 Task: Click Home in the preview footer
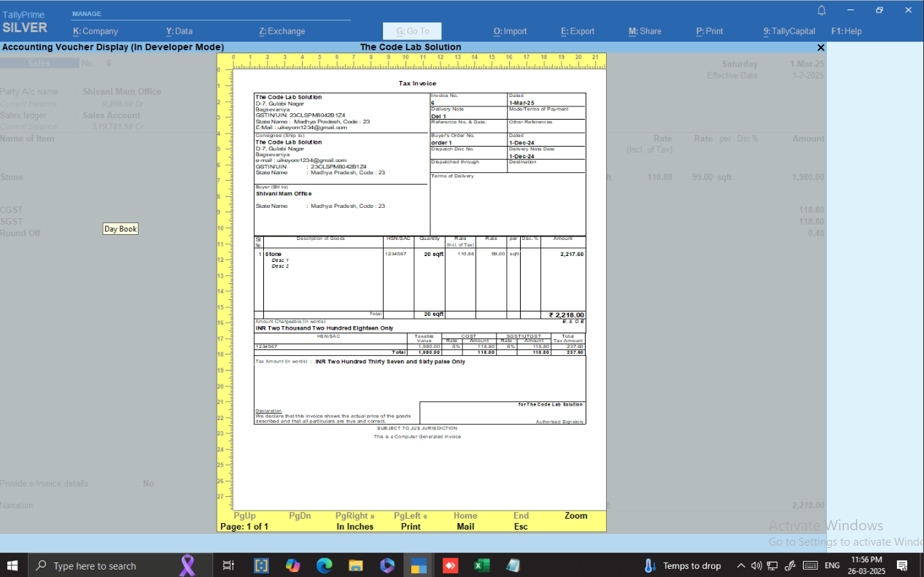click(465, 516)
